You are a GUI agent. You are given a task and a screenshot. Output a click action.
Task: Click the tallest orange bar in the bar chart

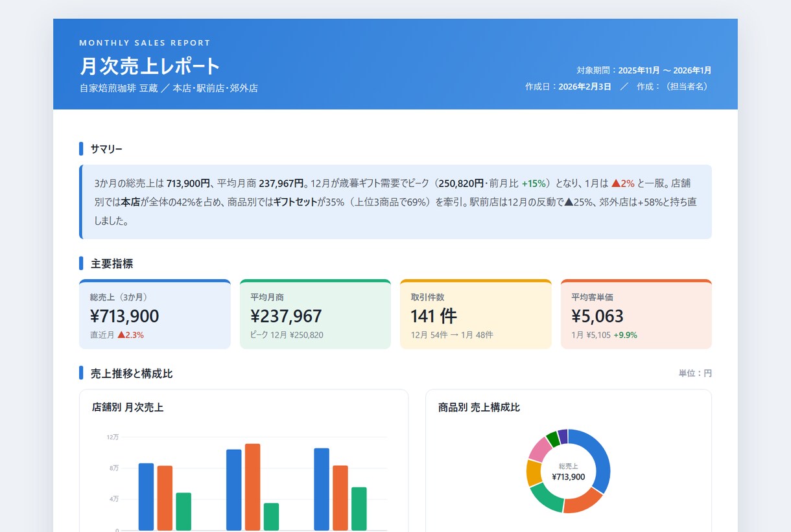coord(252,487)
